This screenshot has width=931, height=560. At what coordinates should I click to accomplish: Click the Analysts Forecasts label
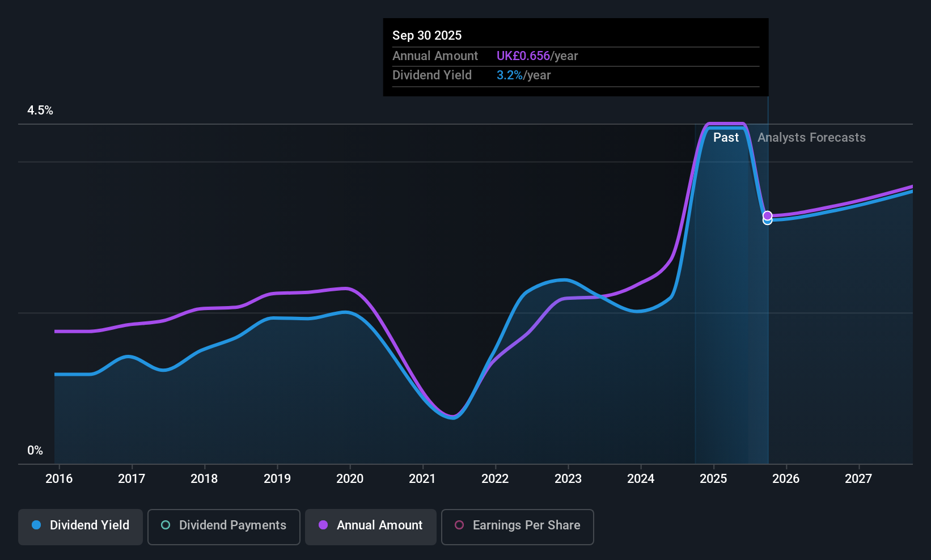(811, 138)
